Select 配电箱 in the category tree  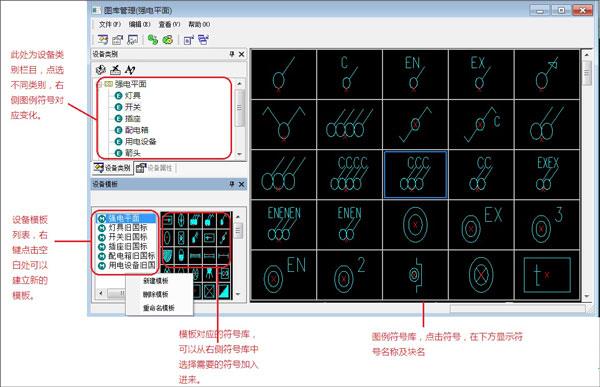pos(137,130)
